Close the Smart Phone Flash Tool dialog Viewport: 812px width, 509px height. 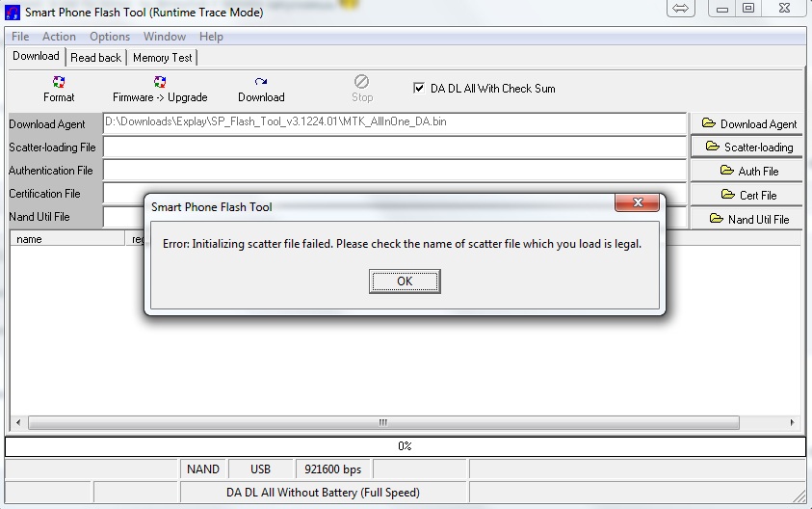pyautogui.click(x=640, y=205)
